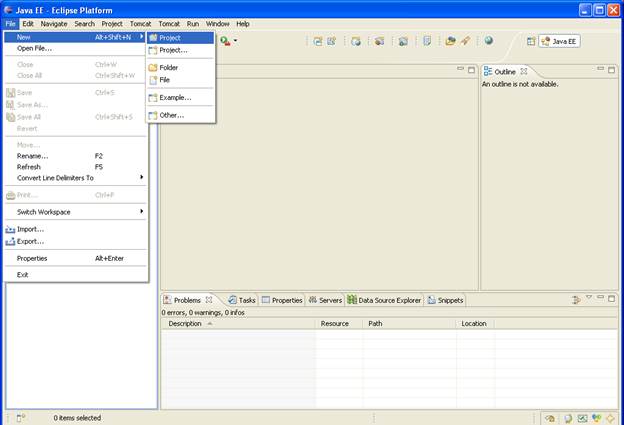Viewport: 624px width, 425px height.
Task: Open the Navigate menu
Action: click(54, 24)
